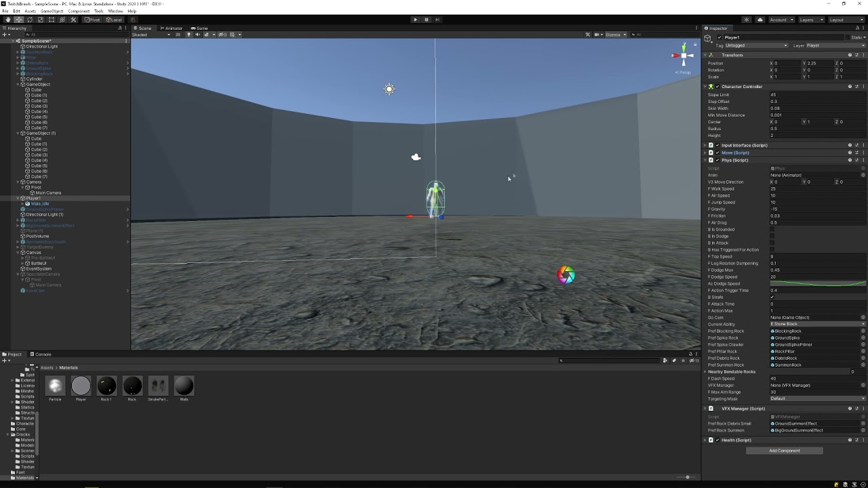The image size is (868, 488).
Task: Click the Inspector lock icon
Action: (856, 28)
